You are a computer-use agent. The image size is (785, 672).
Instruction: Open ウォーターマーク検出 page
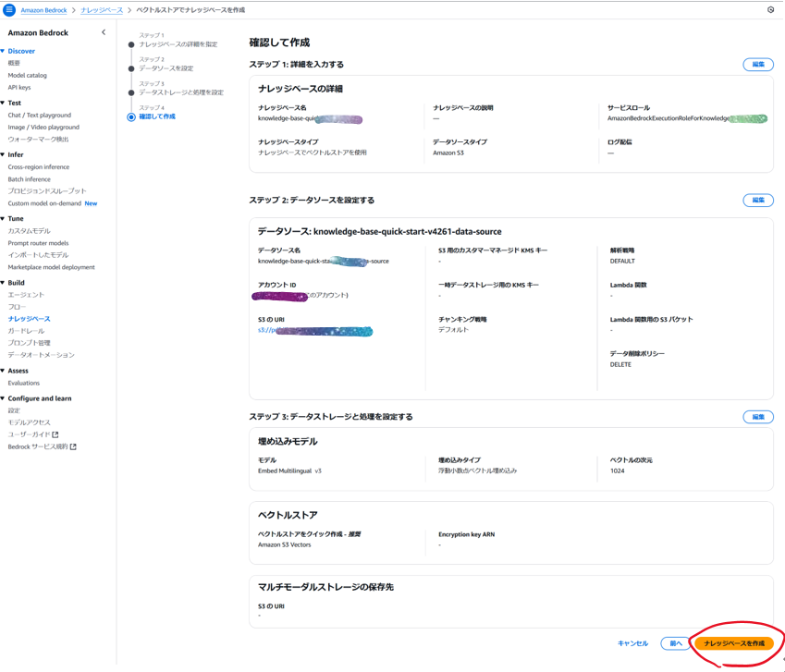pos(38,139)
